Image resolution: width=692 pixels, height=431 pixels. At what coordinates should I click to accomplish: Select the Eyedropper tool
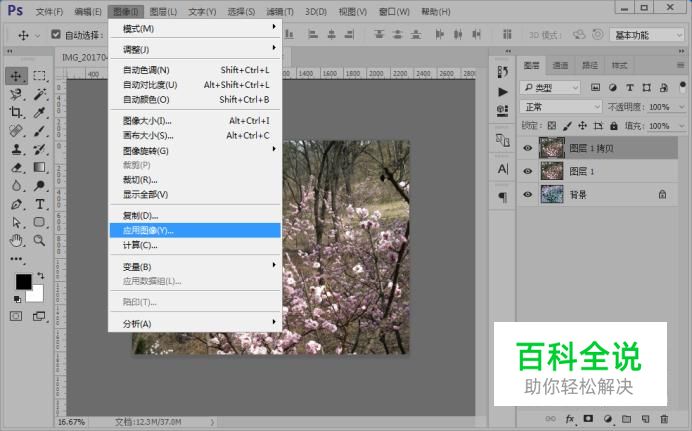coord(39,112)
